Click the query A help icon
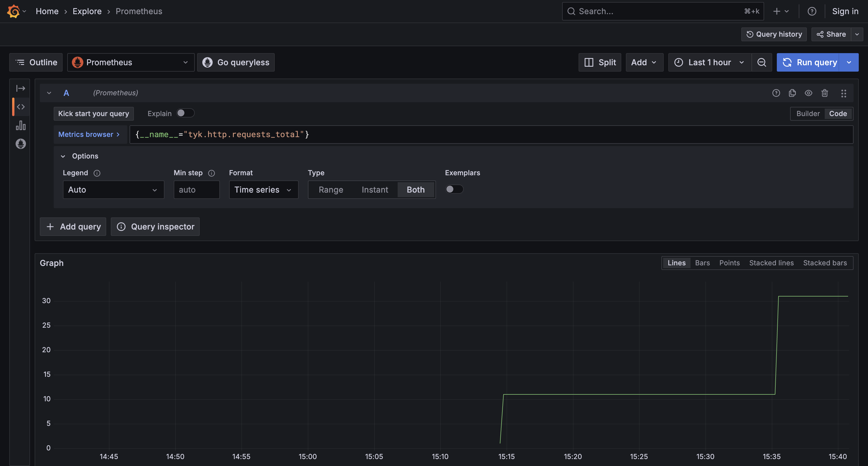Image resolution: width=868 pixels, height=466 pixels. (776, 93)
